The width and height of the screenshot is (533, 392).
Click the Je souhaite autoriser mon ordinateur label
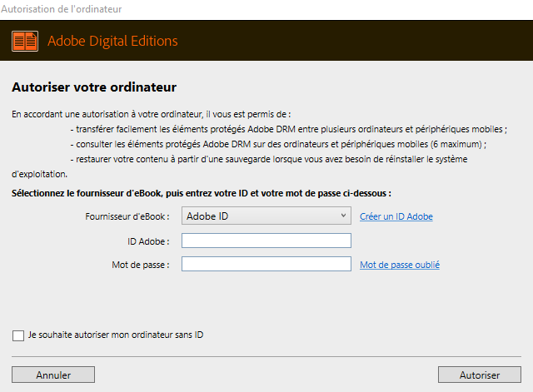(116, 335)
